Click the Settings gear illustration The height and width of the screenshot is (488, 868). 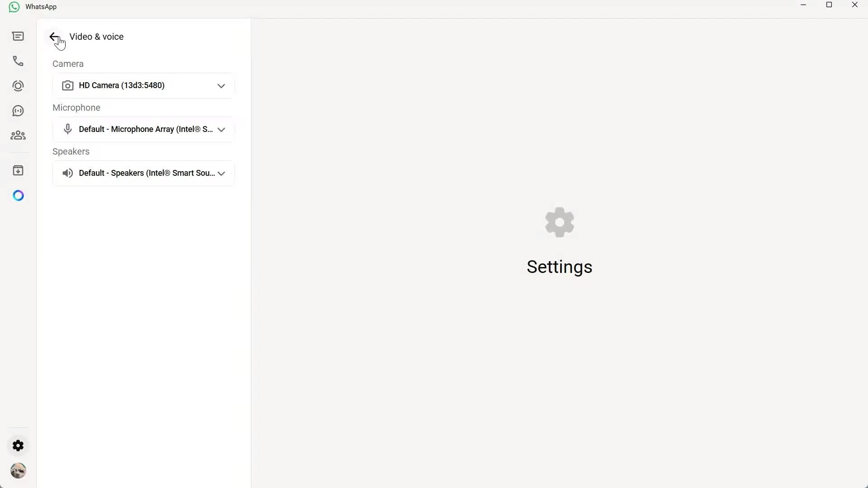pos(559,222)
